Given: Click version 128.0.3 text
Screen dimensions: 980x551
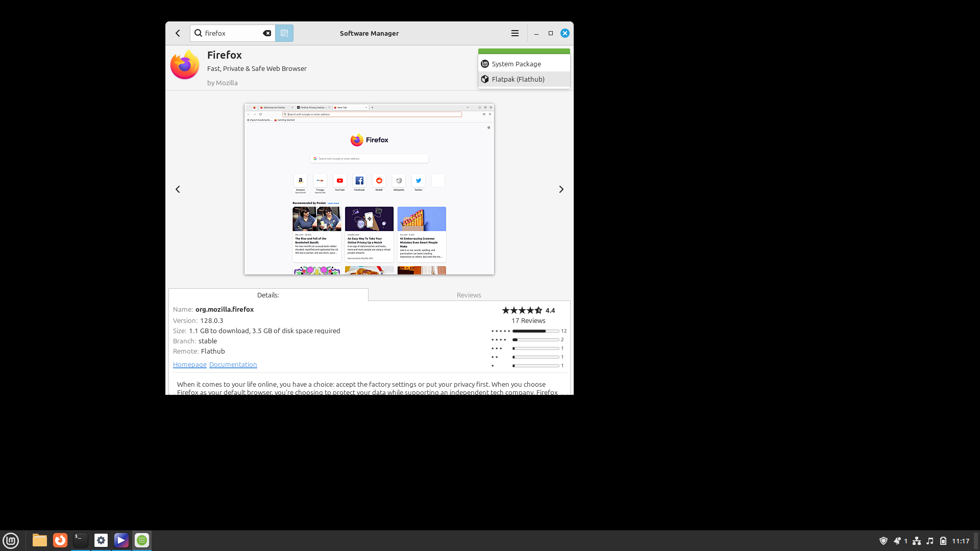Looking at the screenshot, I should 211,320.
